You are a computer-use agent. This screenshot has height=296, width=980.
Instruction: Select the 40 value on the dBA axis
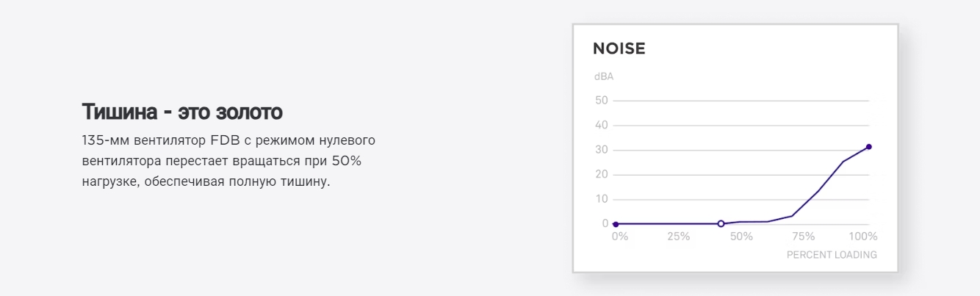pyautogui.click(x=602, y=126)
